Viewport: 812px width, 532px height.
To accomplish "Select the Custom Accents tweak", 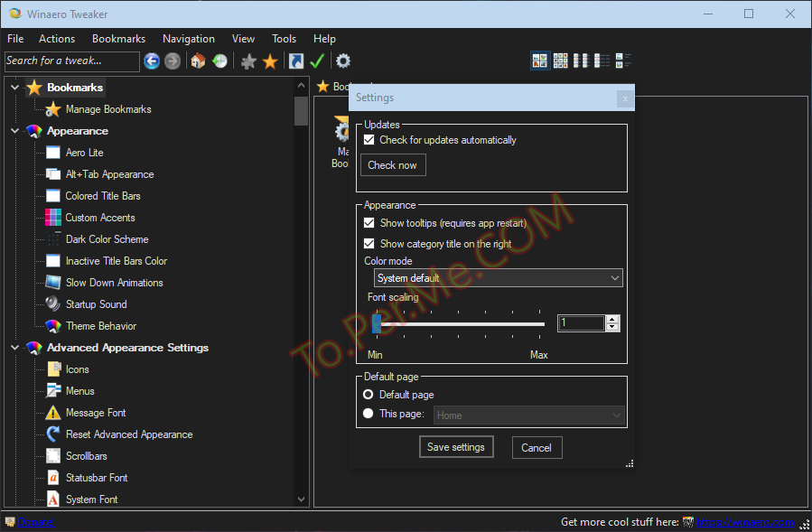I will click(100, 218).
